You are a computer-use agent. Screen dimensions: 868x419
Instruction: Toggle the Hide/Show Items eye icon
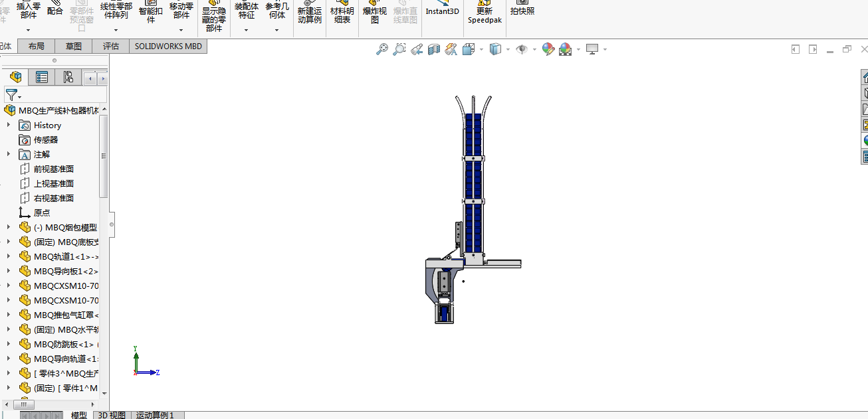[x=522, y=49]
